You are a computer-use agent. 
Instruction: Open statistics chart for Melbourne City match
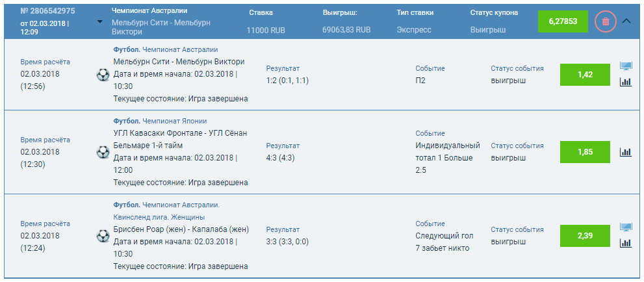tap(626, 82)
